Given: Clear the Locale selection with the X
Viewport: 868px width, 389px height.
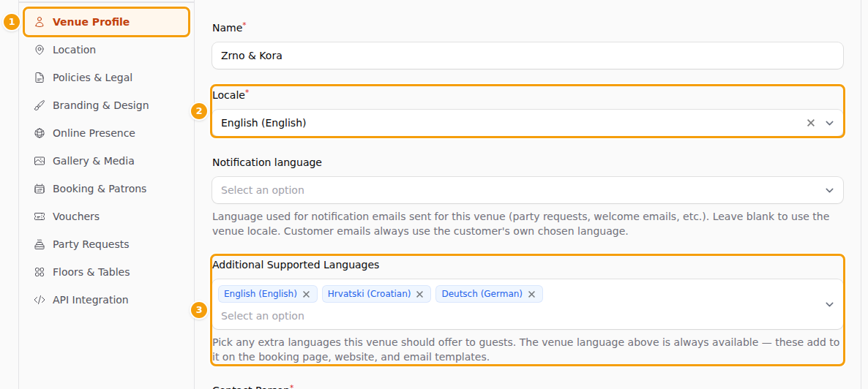Looking at the screenshot, I should coord(810,123).
